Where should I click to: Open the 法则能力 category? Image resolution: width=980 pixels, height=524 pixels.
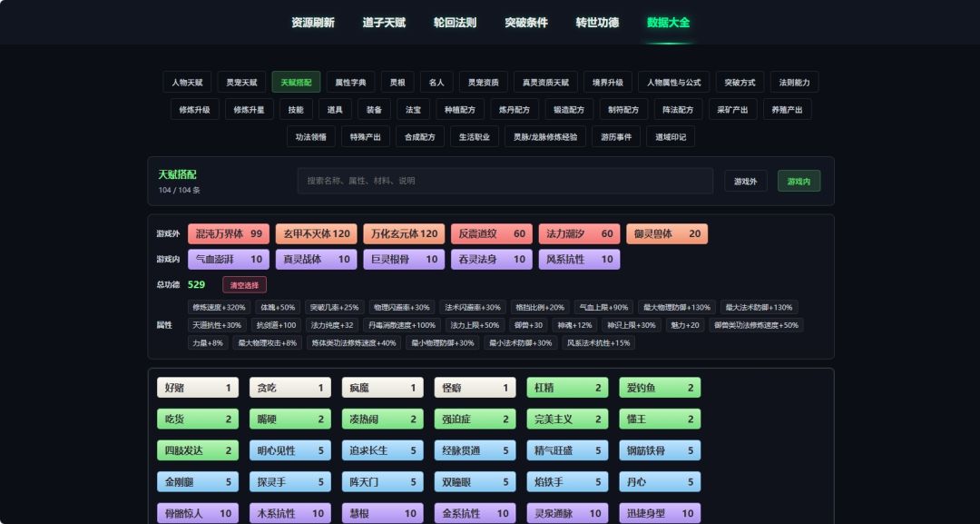pos(794,82)
